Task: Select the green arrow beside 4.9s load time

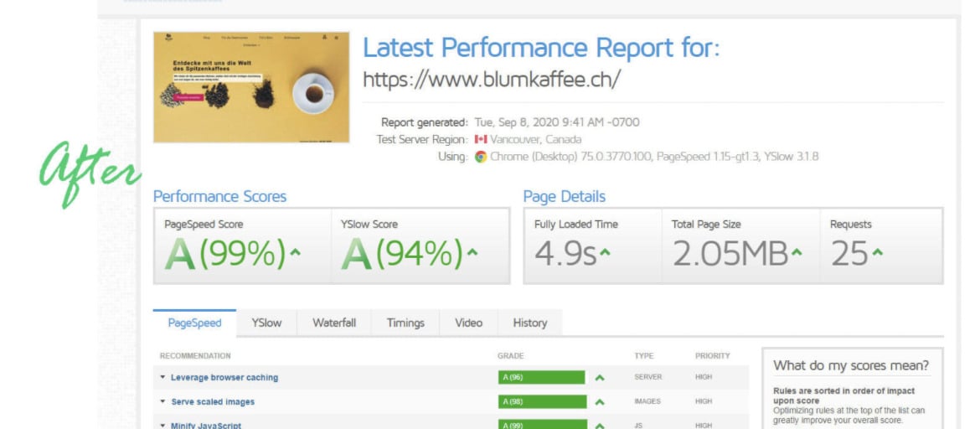Action: point(605,253)
